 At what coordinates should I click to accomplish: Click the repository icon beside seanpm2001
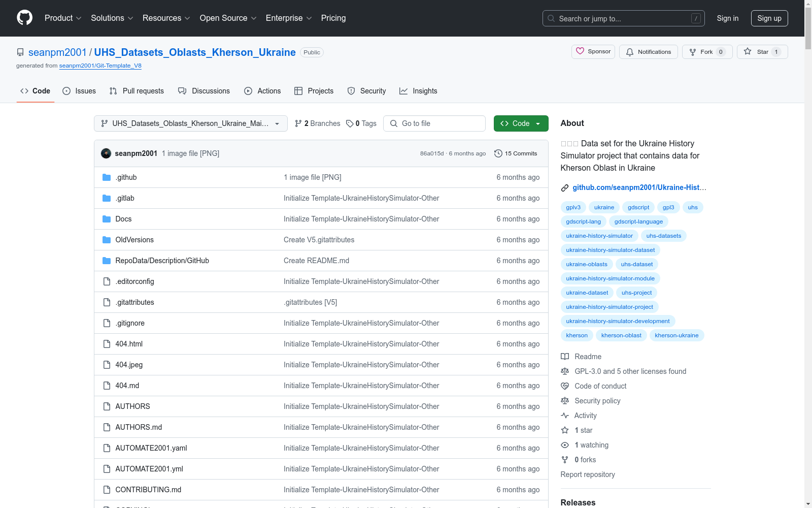coord(20,52)
